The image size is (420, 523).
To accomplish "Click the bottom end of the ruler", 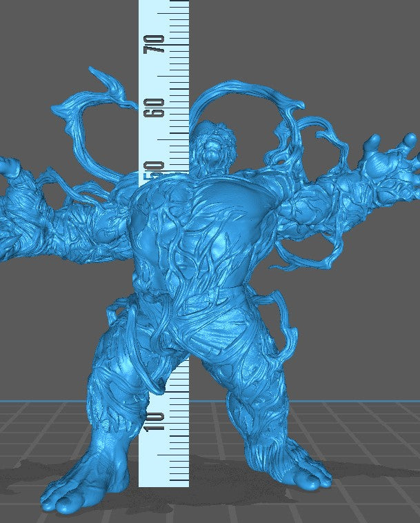I will coord(164,482).
